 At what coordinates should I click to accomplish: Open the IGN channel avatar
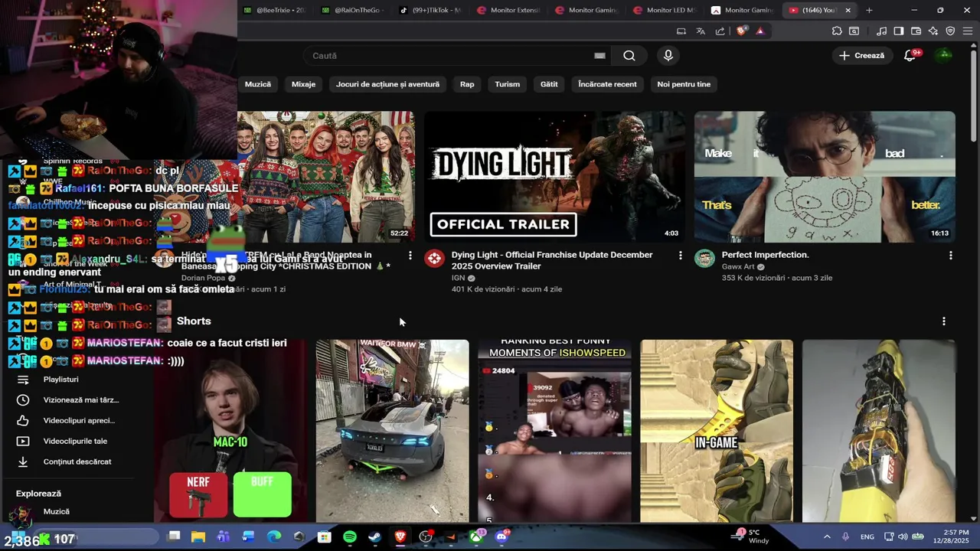click(x=434, y=258)
